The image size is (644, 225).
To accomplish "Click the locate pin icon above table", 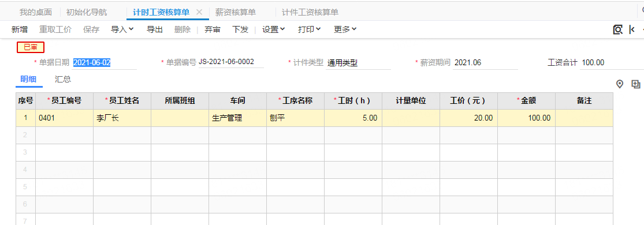I will [620, 84].
